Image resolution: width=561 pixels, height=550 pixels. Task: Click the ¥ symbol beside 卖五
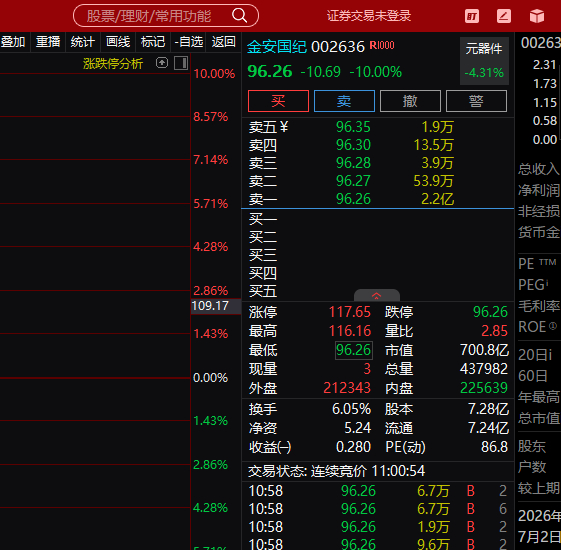click(284, 127)
